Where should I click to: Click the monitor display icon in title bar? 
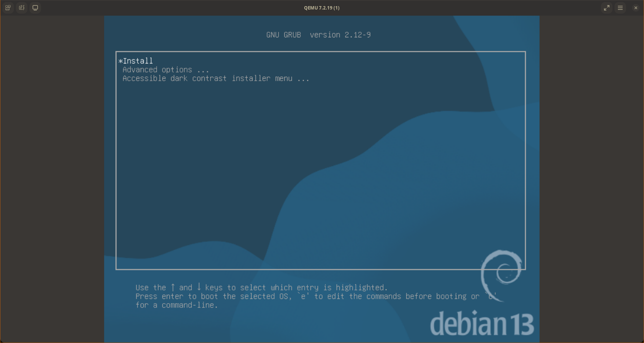35,7
